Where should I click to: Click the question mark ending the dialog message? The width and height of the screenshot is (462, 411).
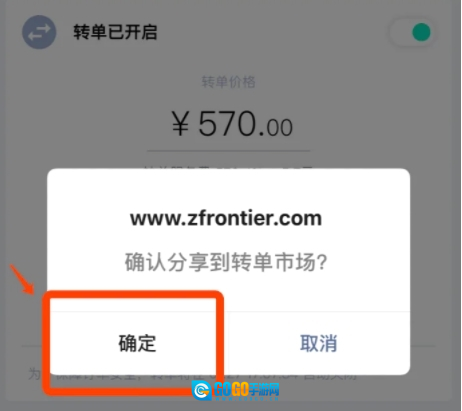pyautogui.click(x=322, y=263)
